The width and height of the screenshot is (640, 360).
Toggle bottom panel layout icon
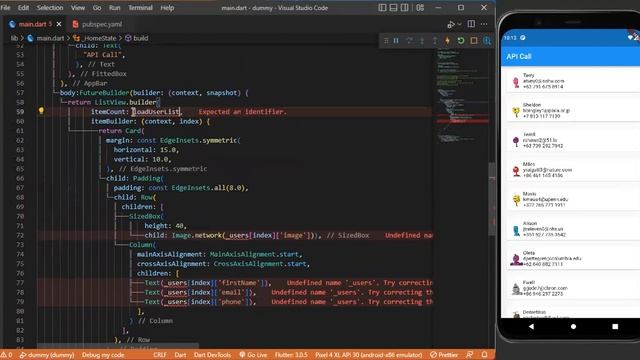[x=393, y=7]
